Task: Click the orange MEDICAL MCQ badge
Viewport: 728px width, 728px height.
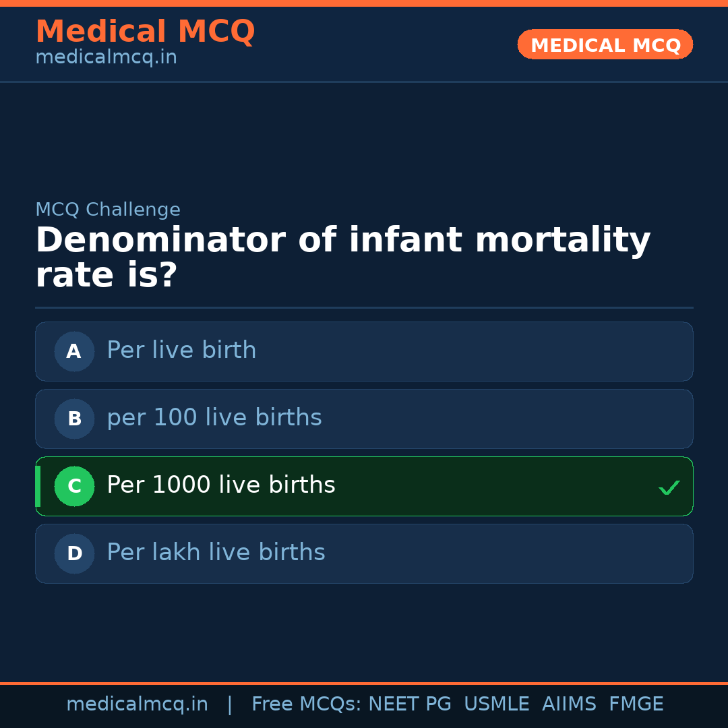Action: point(605,44)
